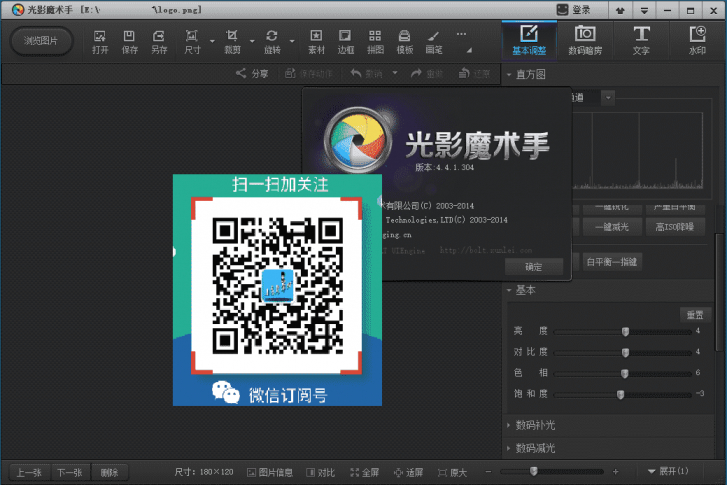Switch to the 数码暗房 tab
Screen dimensions: 727x485
pyautogui.click(x=585, y=40)
